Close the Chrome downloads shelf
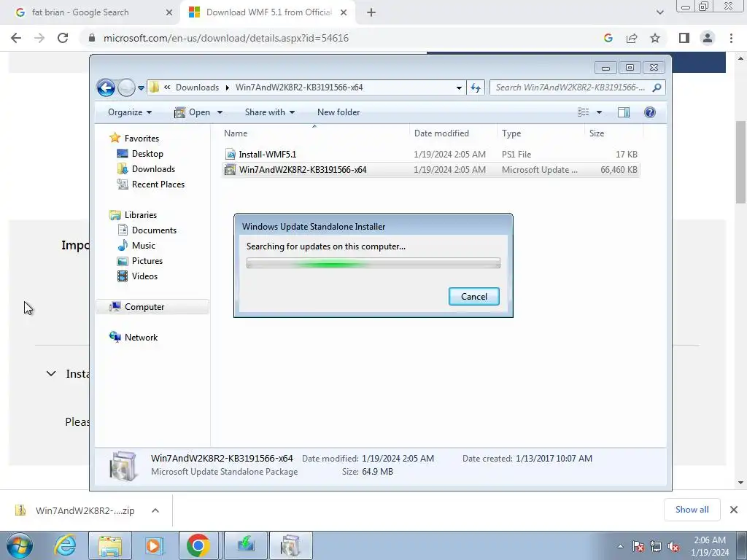Screen dimensions: 747x560 734,510
